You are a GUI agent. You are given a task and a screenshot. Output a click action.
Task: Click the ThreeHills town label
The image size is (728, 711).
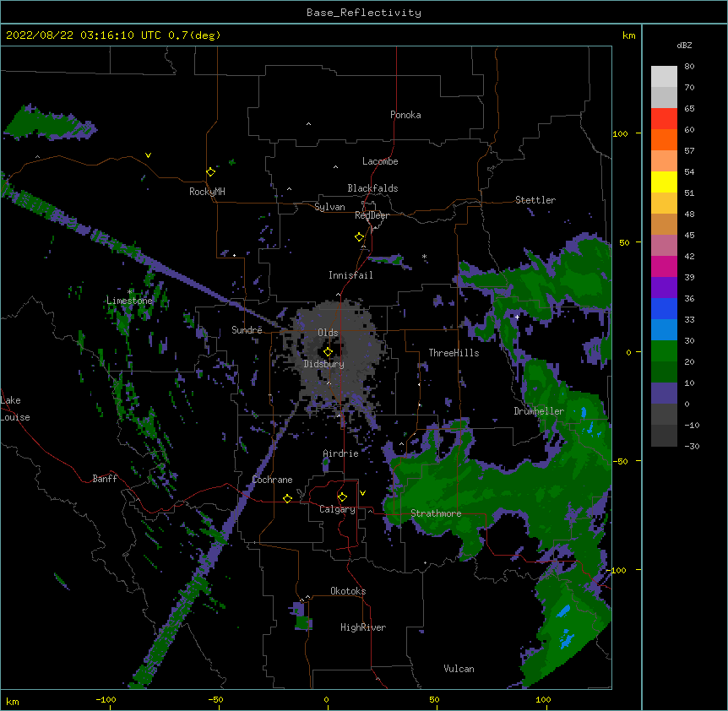coord(454,353)
